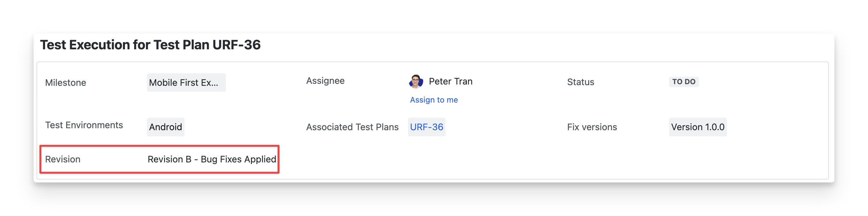The height and width of the screenshot is (216, 868).
Task: Click the Associated Test Plans field label
Action: 352,127
